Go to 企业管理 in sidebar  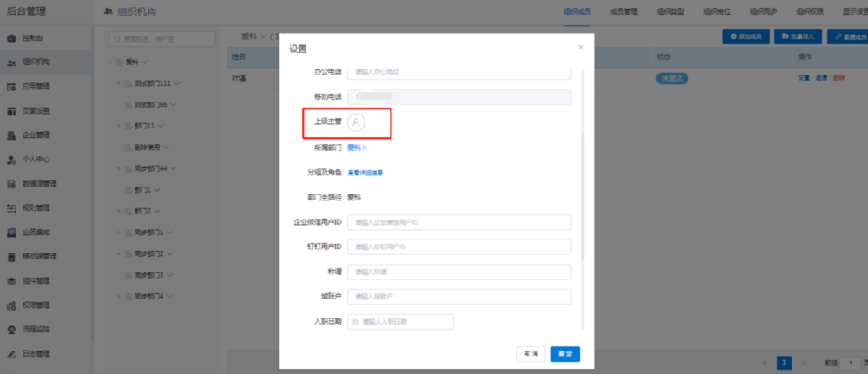tap(36, 135)
